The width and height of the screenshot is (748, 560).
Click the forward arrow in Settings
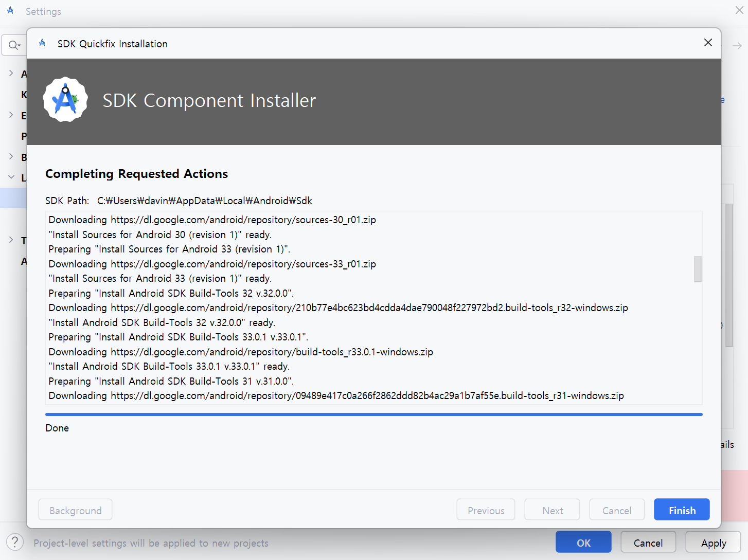coord(737,46)
